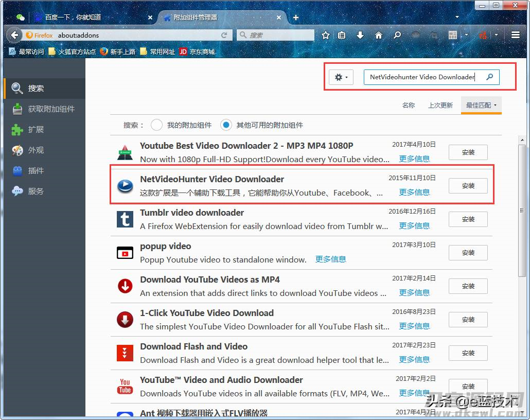Open a new tab with plus button
The height and width of the screenshot is (420, 530).
click(296, 17)
